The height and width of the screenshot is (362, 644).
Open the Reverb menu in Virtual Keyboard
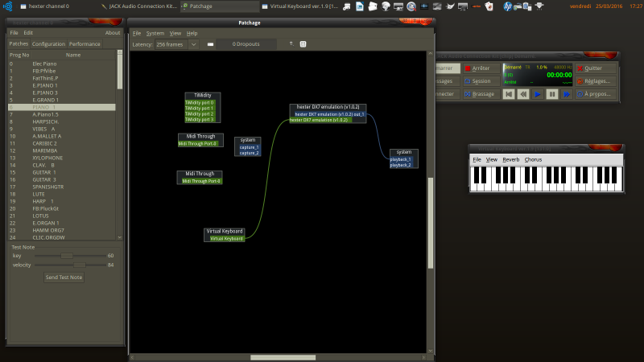pyautogui.click(x=511, y=159)
